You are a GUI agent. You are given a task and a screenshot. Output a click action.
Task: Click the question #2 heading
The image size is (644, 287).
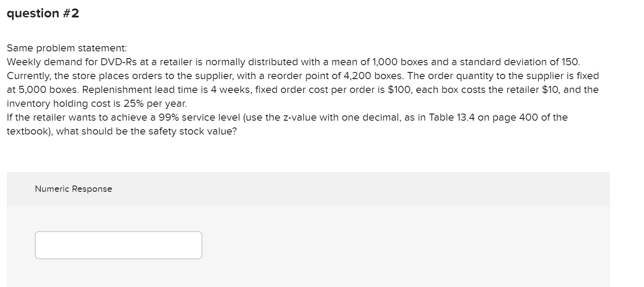[43, 13]
